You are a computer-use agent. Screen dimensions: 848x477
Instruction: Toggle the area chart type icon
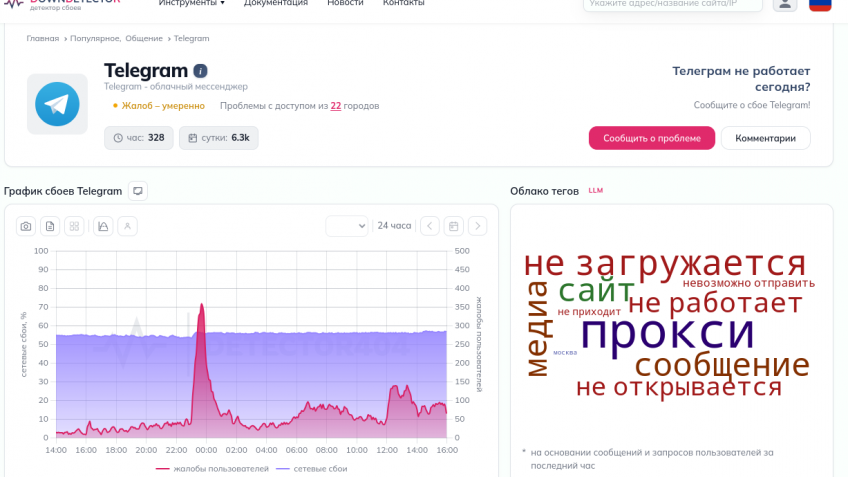coord(103,226)
